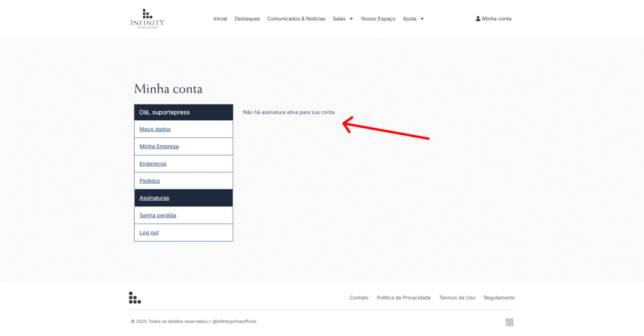The height and width of the screenshot is (336, 644).
Task: Click the developer logo icon in footer corner
Action: coord(509,322)
